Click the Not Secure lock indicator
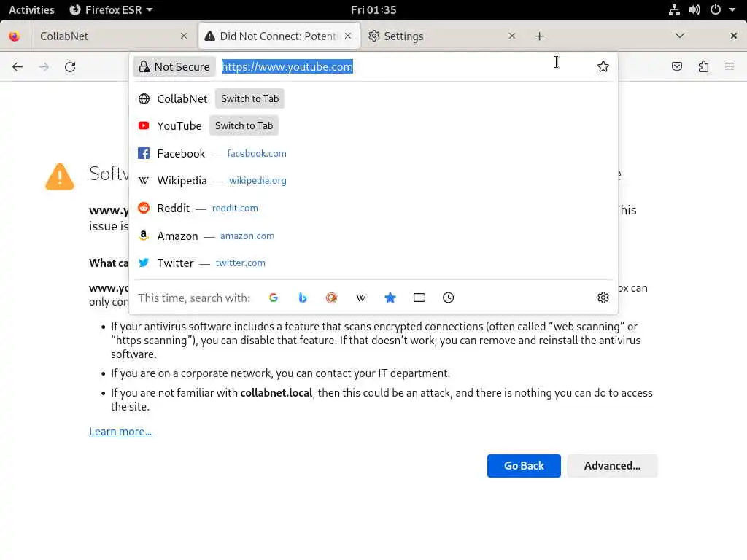Image resolution: width=747 pixels, height=560 pixels. pyautogui.click(x=174, y=66)
